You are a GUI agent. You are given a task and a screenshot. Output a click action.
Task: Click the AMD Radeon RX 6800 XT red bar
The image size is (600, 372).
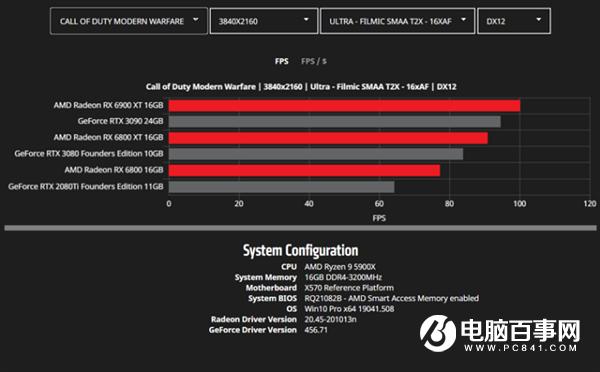(328, 138)
